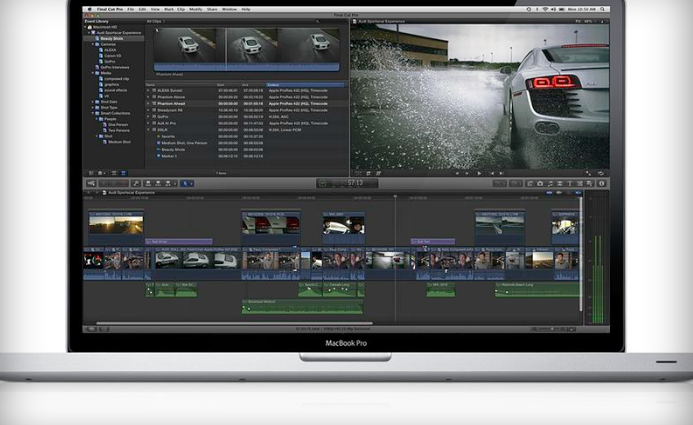Image resolution: width=693 pixels, height=425 pixels.
Task: Click the Play button under the viewer
Action: pyautogui.click(x=479, y=173)
